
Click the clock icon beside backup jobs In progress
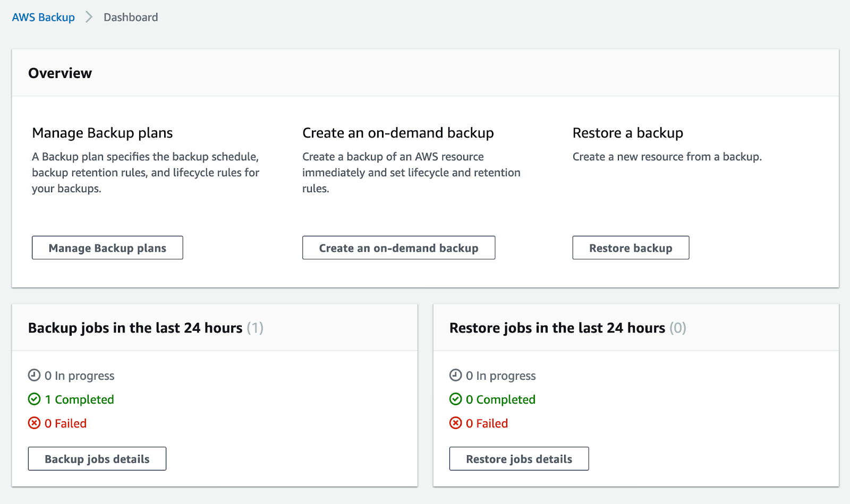(x=34, y=375)
